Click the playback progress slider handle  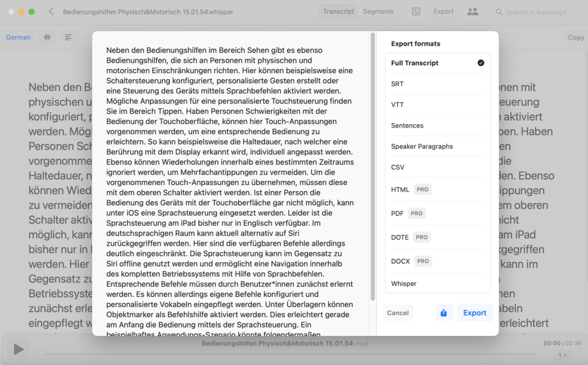pos(39,354)
